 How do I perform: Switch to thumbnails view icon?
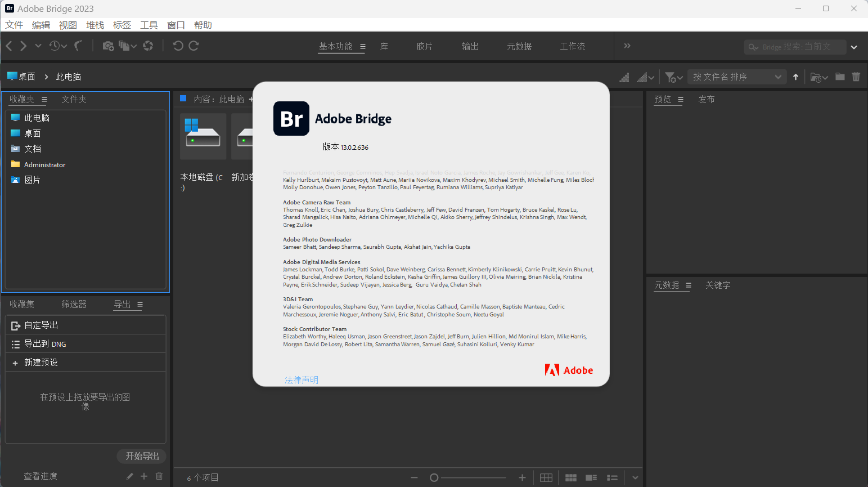(571, 477)
